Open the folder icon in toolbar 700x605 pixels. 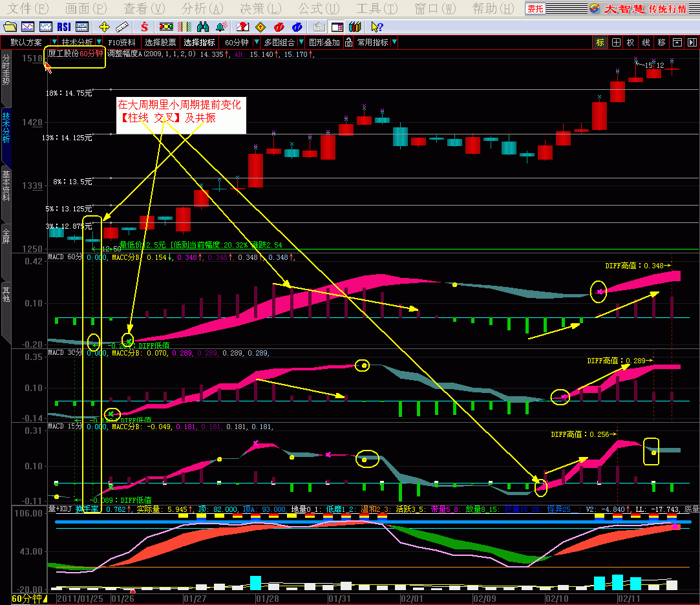pyautogui.click(x=10, y=27)
